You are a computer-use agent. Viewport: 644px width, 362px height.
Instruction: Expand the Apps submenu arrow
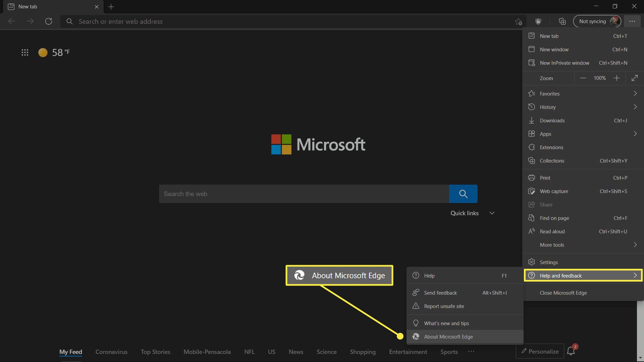(636, 133)
